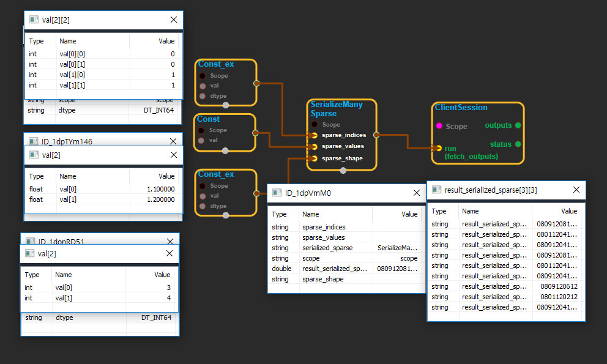Click the magenta Scope port on ClientSession
Screen dimensions: 607x364
click(x=439, y=126)
